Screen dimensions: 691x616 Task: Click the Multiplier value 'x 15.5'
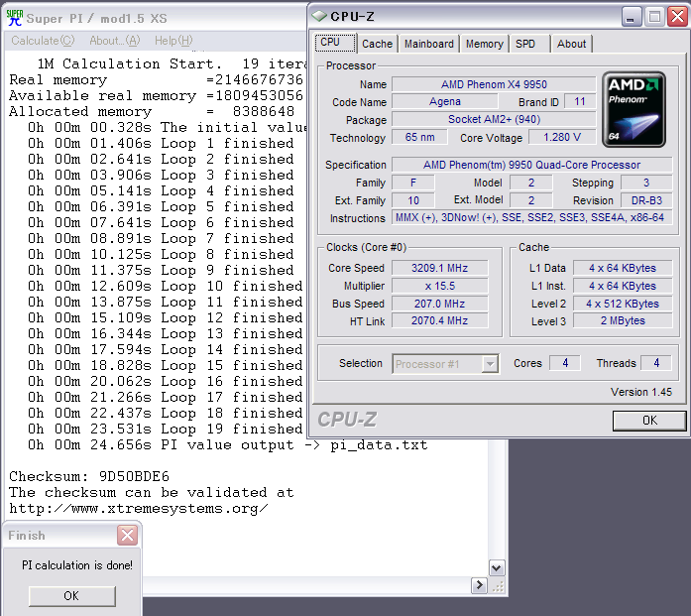[x=440, y=286]
